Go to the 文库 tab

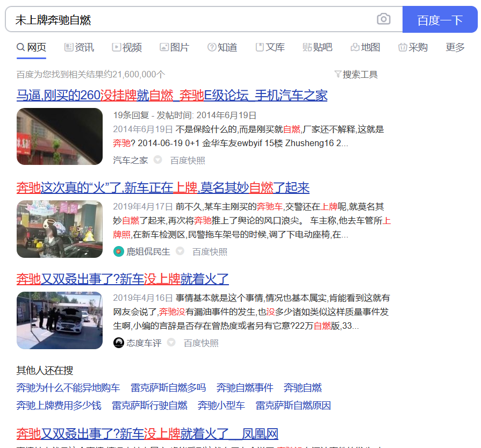[270, 47]
